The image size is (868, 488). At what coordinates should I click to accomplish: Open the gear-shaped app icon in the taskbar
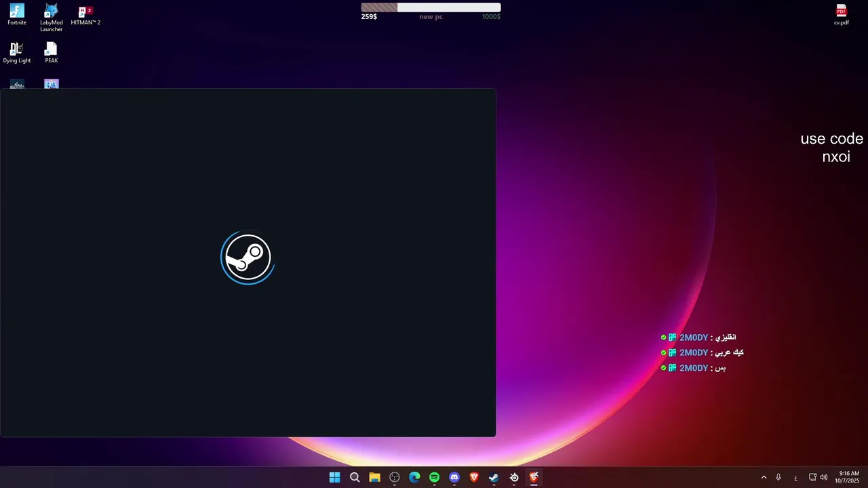pos(514,477)
